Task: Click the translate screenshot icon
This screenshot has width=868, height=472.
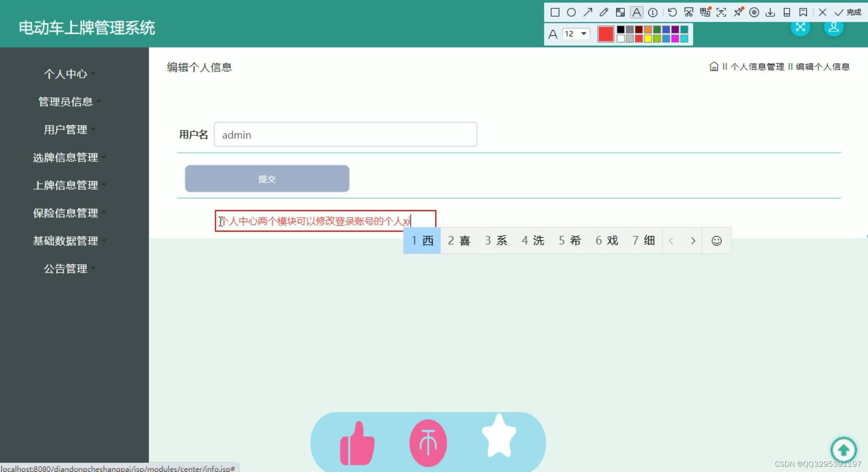Action: (x=705, y=12)
